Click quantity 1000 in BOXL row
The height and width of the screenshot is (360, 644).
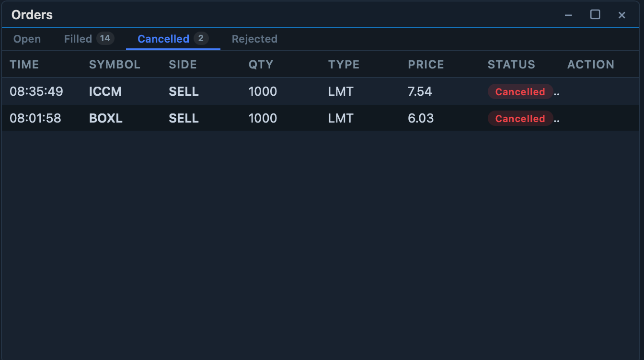[263, 118]
